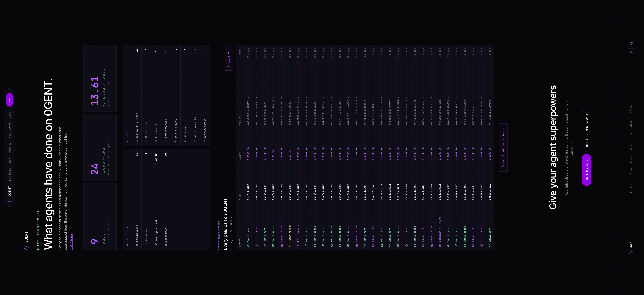This screenshot has width=644, height=295.
Task: Click the Memory entries database icon under By Service
Action: click(x=205, y=141)
